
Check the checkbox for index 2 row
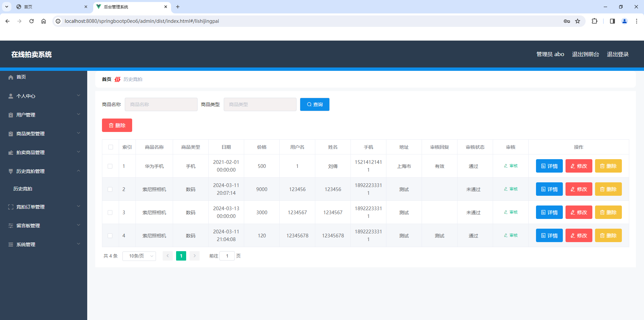point(110,189)
